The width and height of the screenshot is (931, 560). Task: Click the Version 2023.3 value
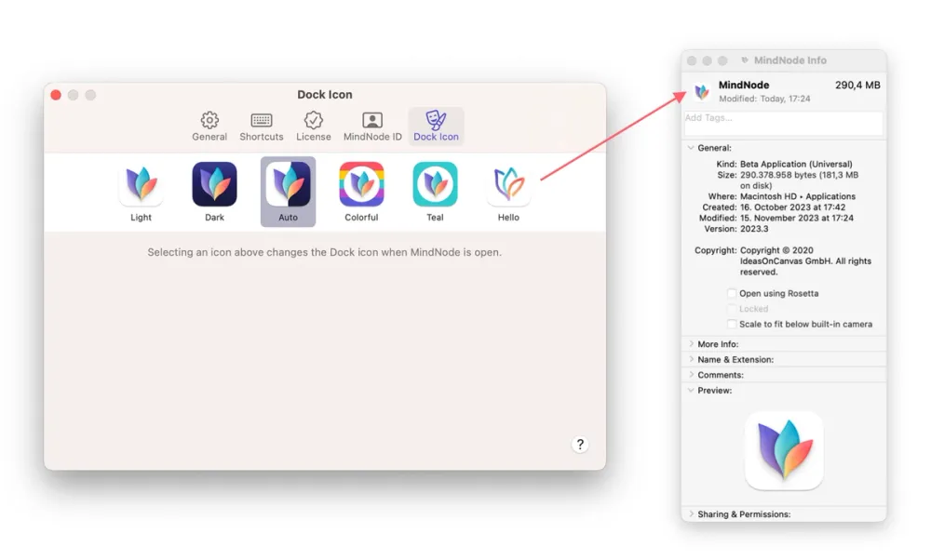click(754, 229)
